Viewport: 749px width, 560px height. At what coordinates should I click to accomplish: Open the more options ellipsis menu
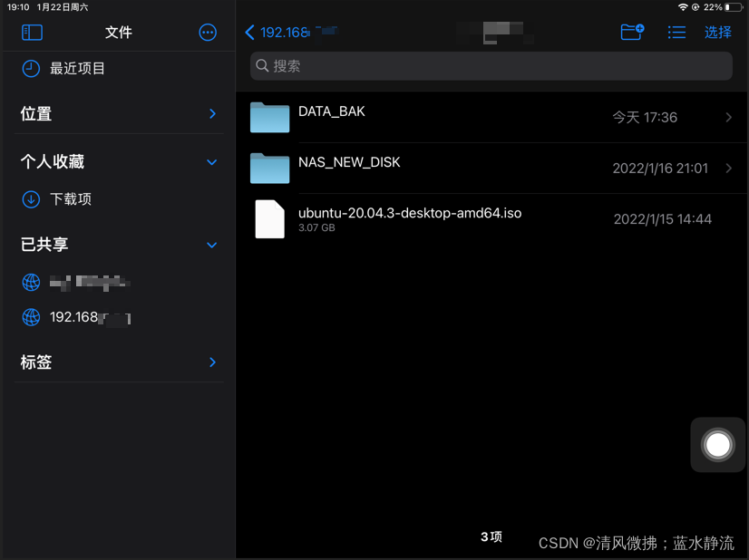click(x=208, y=33)
